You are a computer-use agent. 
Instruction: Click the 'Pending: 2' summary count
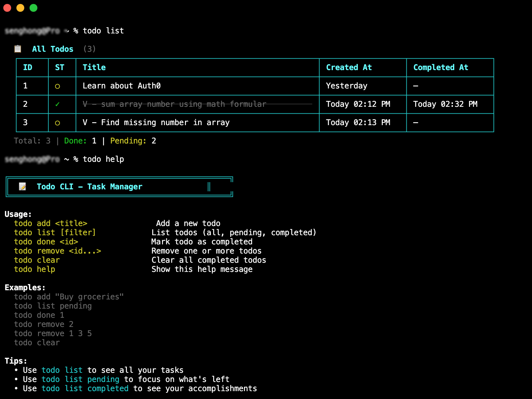tap(133, 141)
